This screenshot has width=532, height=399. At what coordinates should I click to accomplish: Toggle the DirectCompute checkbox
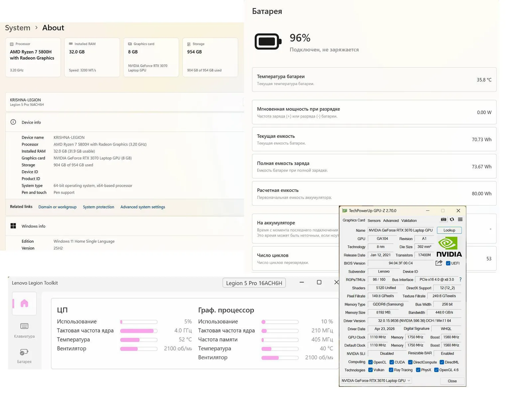pos(410,362)
